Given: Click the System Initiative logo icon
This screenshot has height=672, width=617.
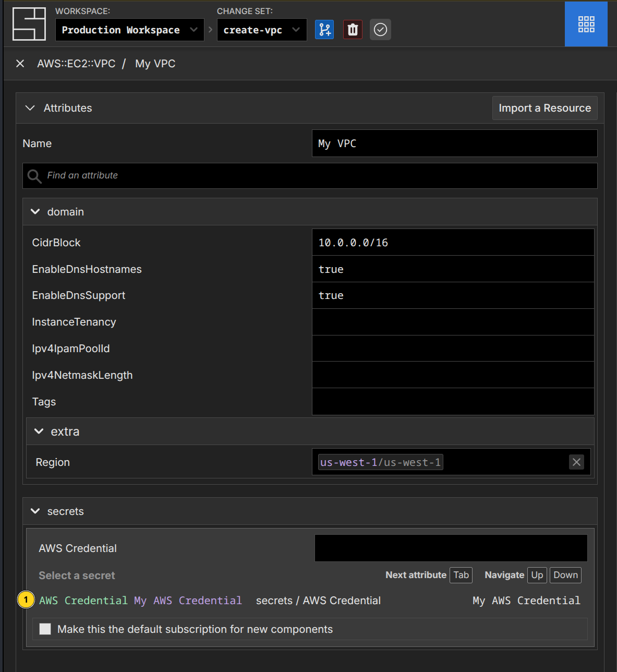Looking at the screenshot, I should pos(29,24).
